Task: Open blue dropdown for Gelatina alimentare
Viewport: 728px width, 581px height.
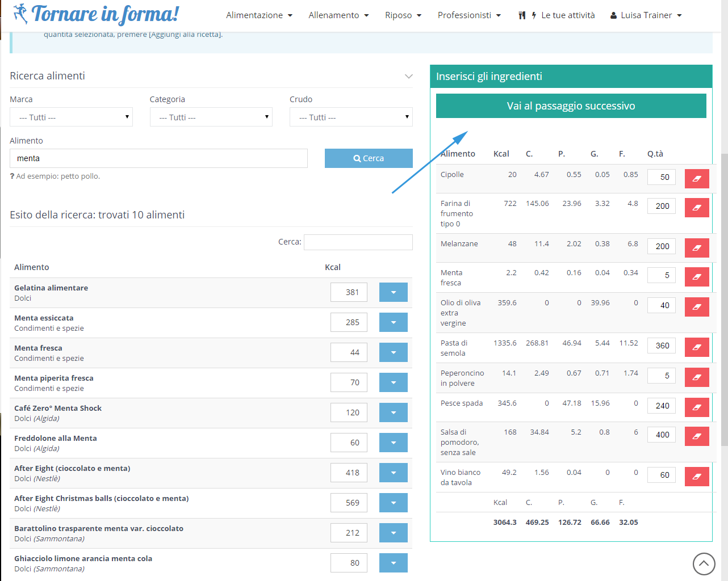Action: click(393, 292)
